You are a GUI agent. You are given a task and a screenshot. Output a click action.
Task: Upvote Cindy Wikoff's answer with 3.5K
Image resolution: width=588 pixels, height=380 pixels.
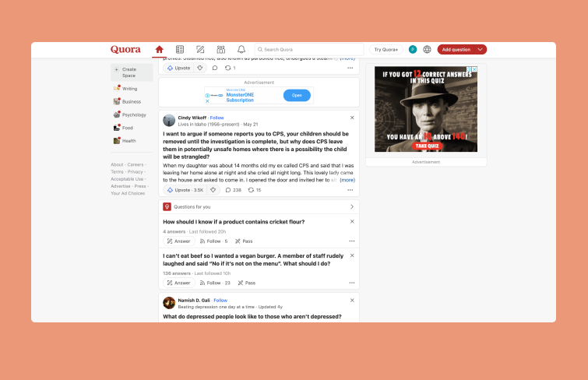[x=185, y=190]
